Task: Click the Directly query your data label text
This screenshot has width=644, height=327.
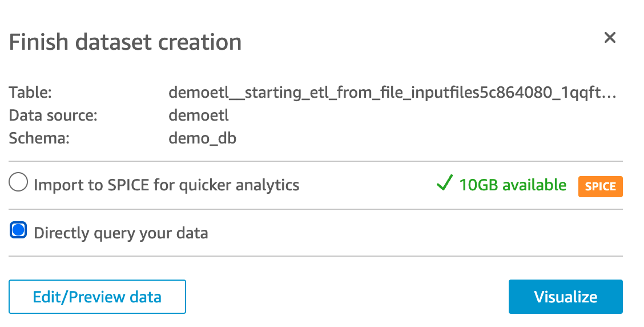Action: pos(121,233)
